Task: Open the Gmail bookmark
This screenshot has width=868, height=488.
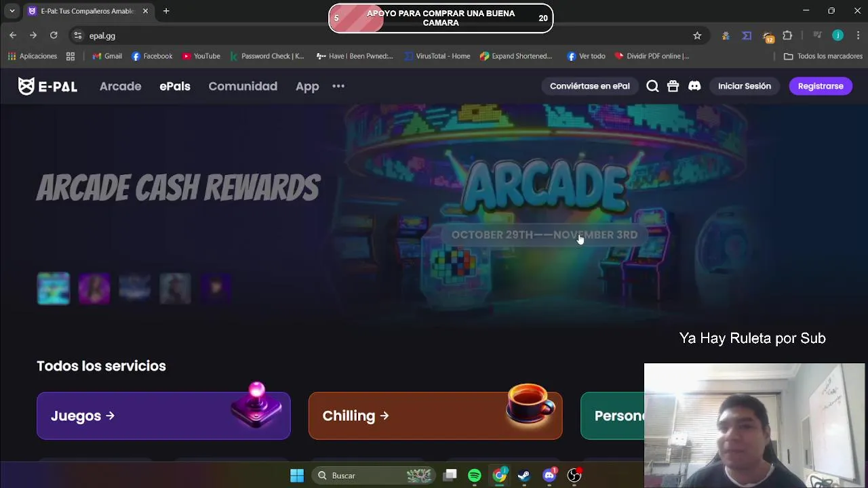Action: (107, 56)
